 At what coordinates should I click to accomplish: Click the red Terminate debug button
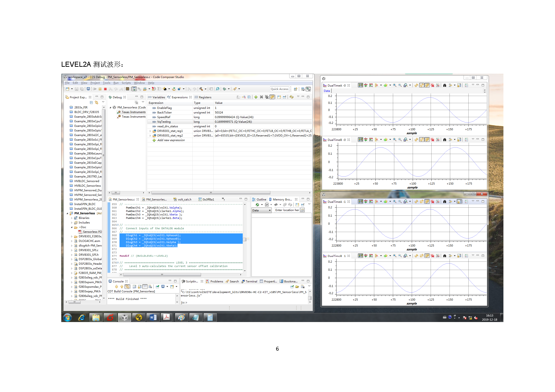pos(105,89)
